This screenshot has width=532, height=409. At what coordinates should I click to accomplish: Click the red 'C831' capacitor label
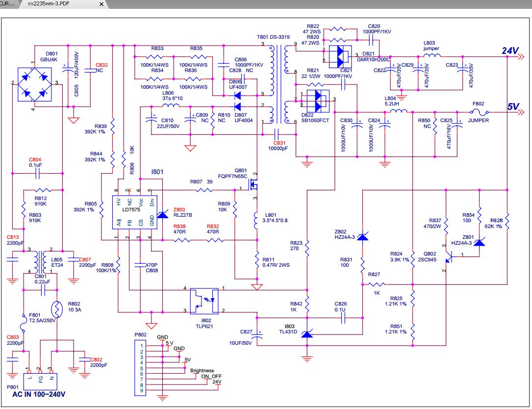pos(279,143)
